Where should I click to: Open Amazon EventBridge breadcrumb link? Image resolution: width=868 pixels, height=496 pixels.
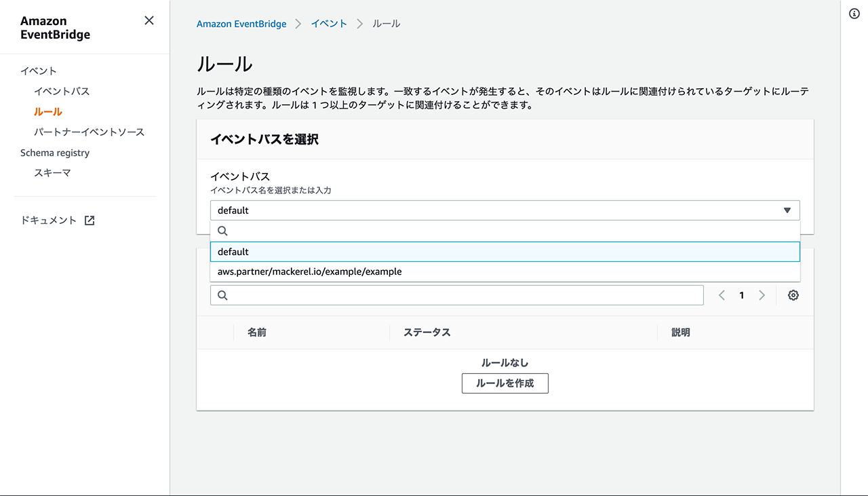(241, 24)
